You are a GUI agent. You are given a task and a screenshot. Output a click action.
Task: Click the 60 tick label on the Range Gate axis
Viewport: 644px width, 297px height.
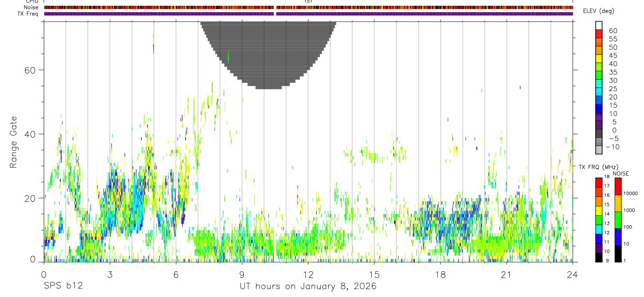pos(29,70)
